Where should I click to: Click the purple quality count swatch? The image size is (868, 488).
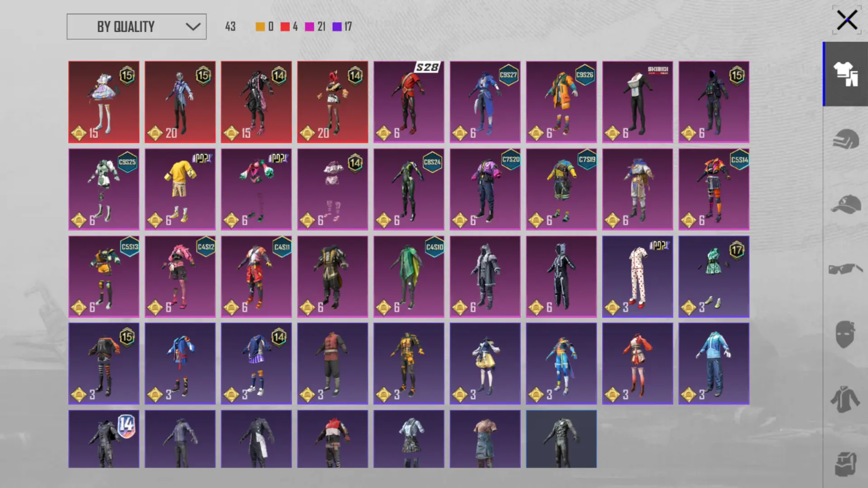[x=337, y=27]
